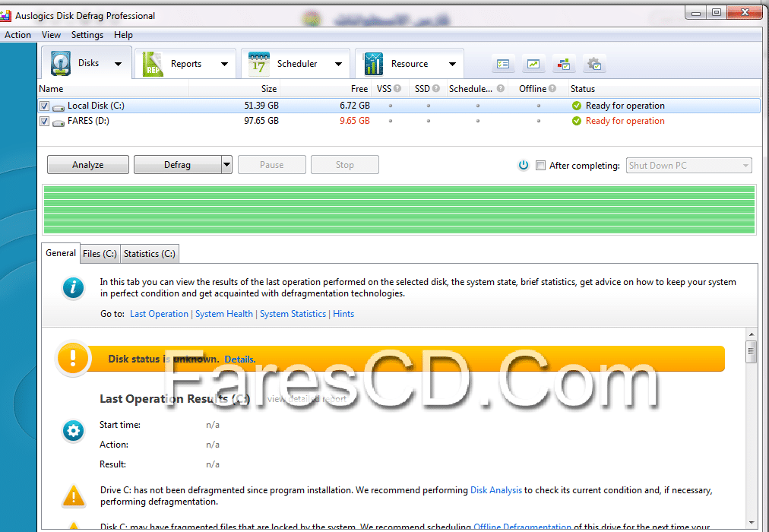The width and height of the screenshot is (769, 532).
Task: Open the View menu
Action: [51, 35]
